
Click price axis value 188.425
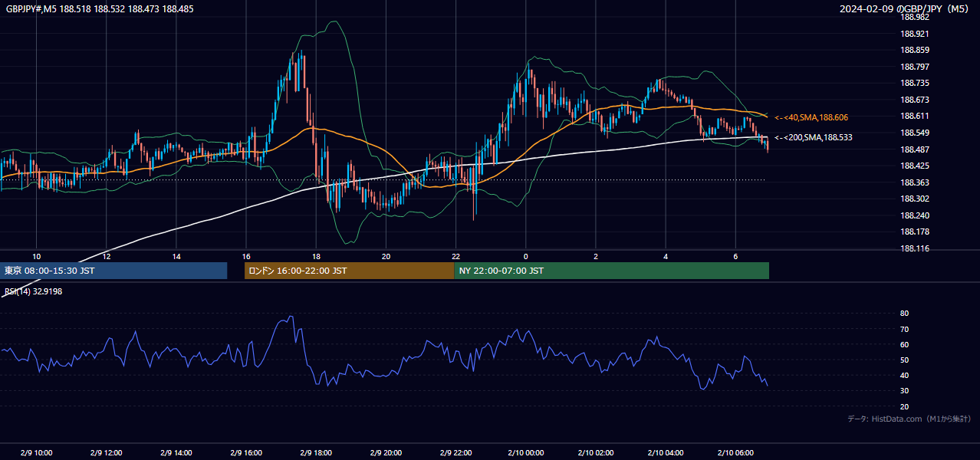[914, 166]
